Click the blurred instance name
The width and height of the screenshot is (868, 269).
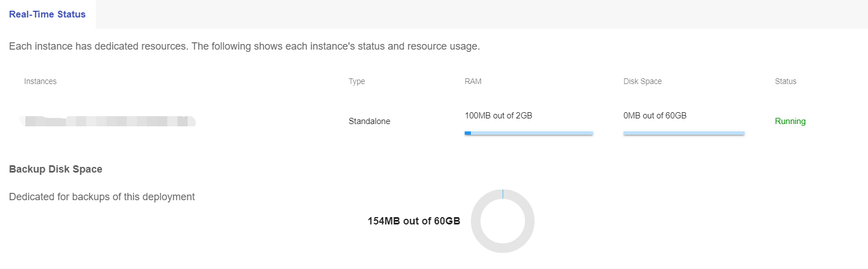[107, 121]
